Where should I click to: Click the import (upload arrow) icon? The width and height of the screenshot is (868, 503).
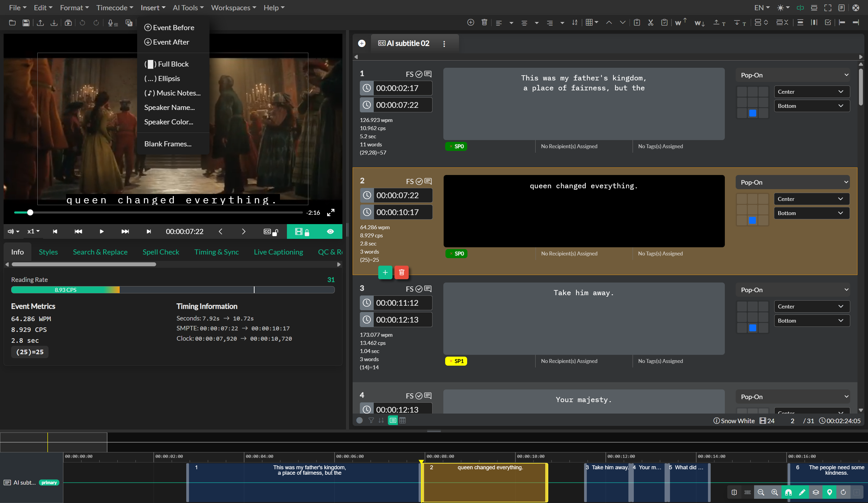click(40, 23)
